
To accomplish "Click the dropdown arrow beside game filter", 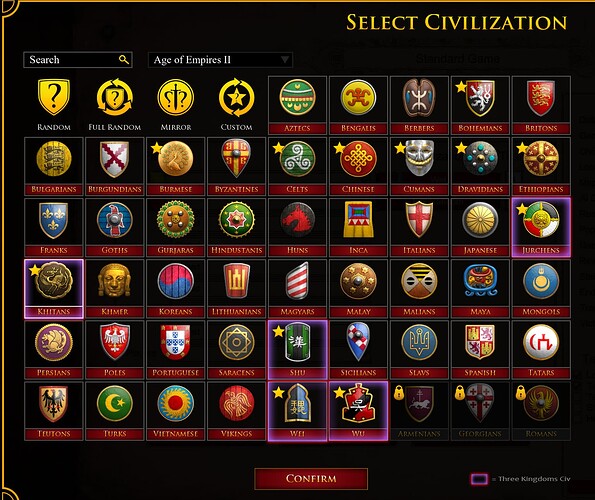I will 285,60.
